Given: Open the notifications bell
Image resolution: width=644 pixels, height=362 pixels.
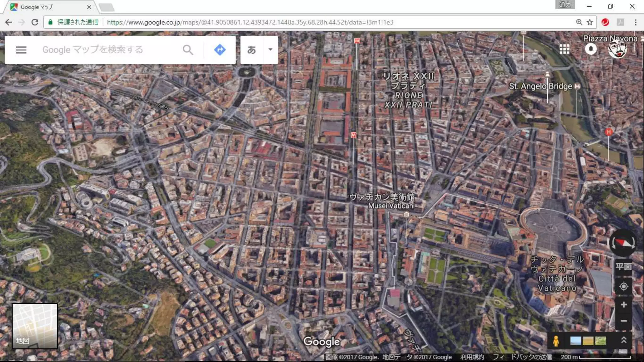Looking at the screenshot, I should (591, 49).
